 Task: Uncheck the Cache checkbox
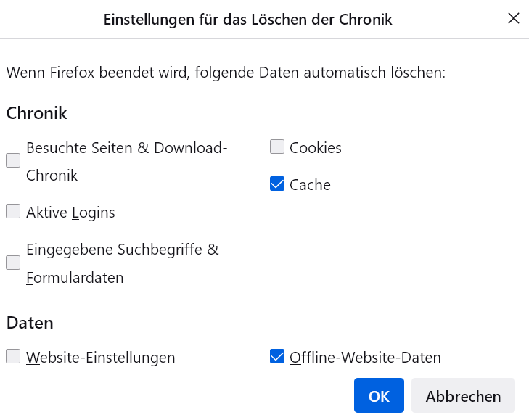(277, 184)
